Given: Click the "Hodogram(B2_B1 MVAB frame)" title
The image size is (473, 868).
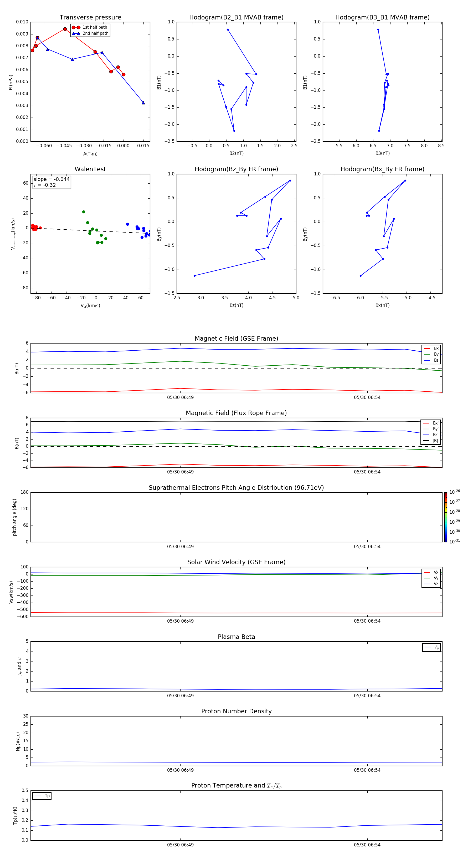Looking at the screenshot, I should 236,17.
